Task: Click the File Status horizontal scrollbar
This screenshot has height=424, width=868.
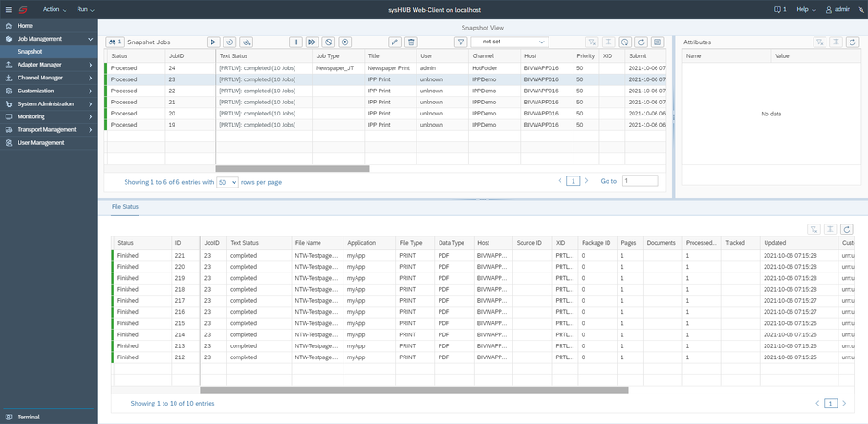Action: click(x=414, y=390)
